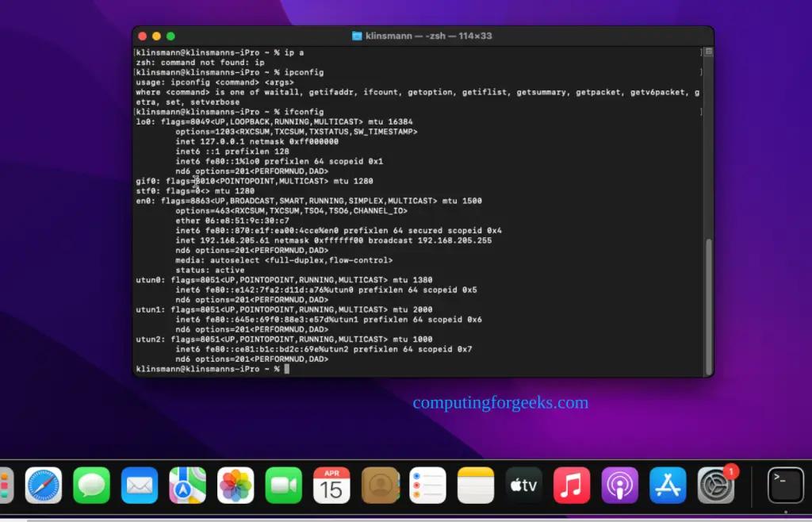Open the Notes app
The height and width of the screenshot is (522, 812).
click(x=476, y=486)
